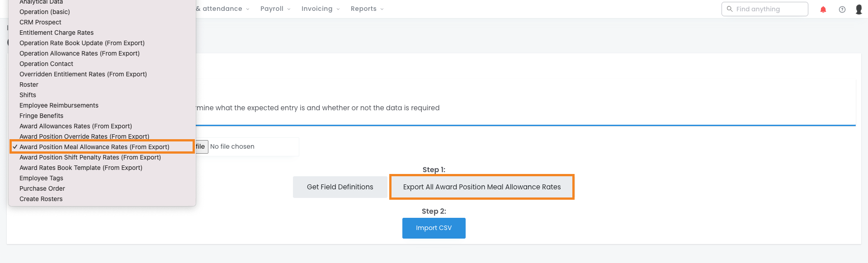This screenshot has height=263, width=868.
Task: Select Fringe Benefits import type
Action: pos(41,116)
